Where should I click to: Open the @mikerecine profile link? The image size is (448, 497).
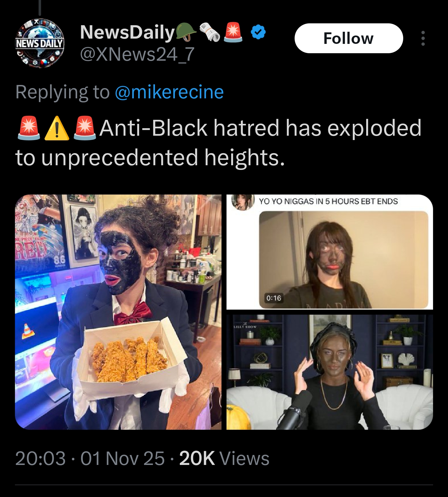click(x=169, y=92)
